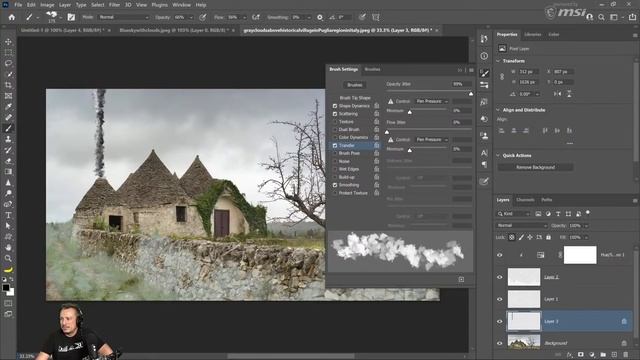Hide Layer 2 with its eye icon

pos(500,277)
